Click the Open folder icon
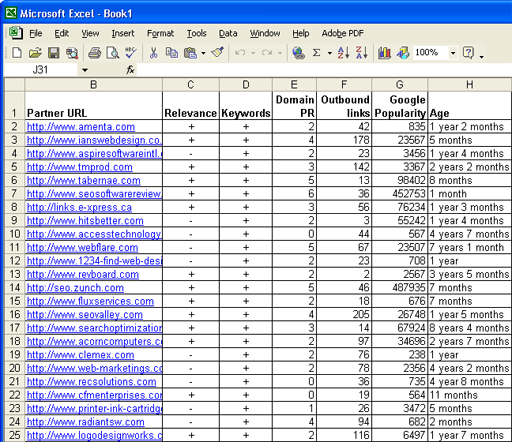512x442 pixels. click(35, 53)
